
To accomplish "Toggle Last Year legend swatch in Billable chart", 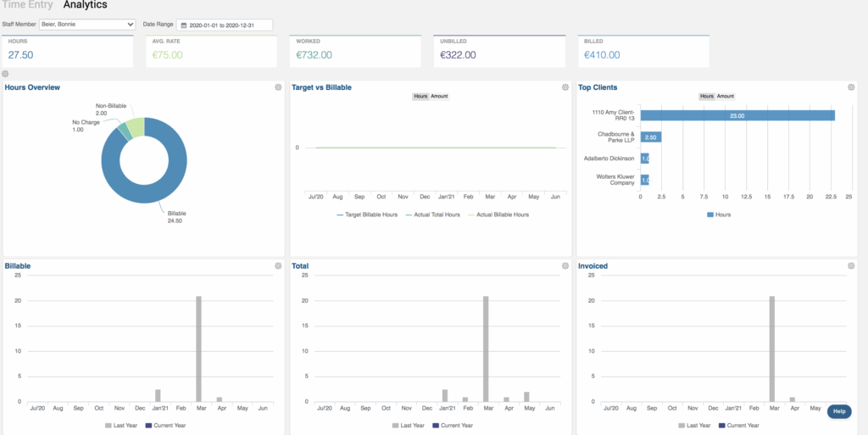I will (x=109, y=425).
